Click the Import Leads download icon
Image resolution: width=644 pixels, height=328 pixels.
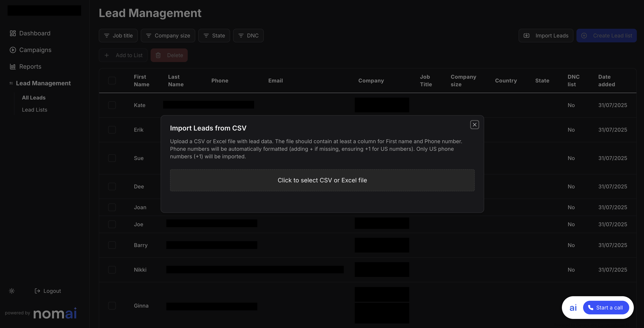(527, 36)
